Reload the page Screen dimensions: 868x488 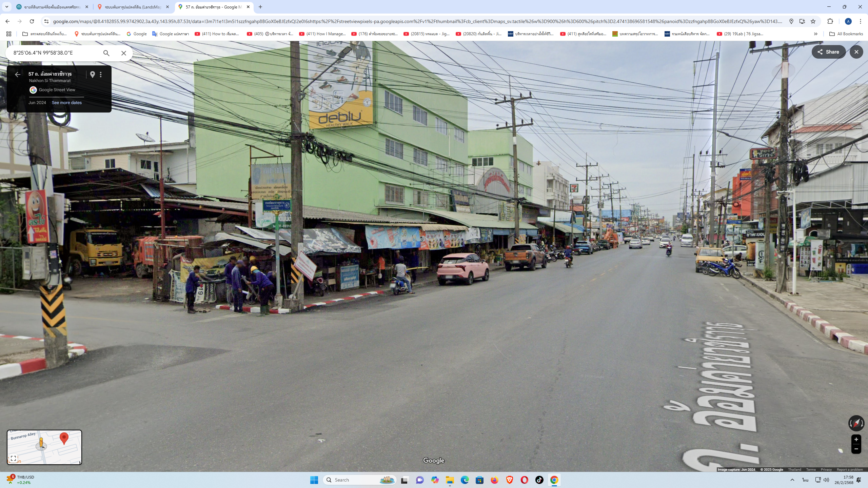point(32,21)
